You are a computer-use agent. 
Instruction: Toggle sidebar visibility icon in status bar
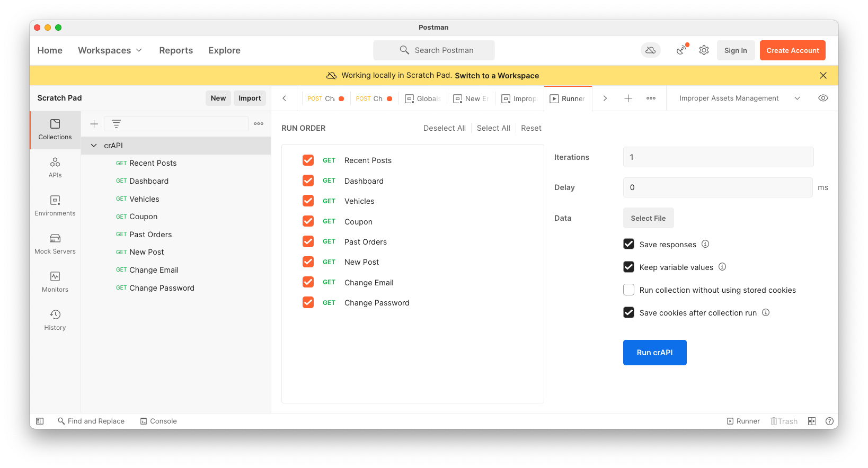coord(40,421)
